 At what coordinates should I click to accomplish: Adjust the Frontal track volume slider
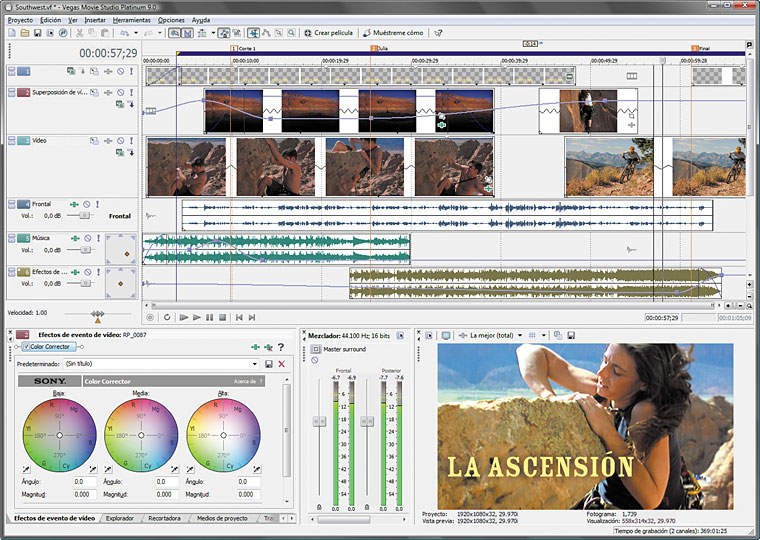pyautogui.click(x=84, y=215)
